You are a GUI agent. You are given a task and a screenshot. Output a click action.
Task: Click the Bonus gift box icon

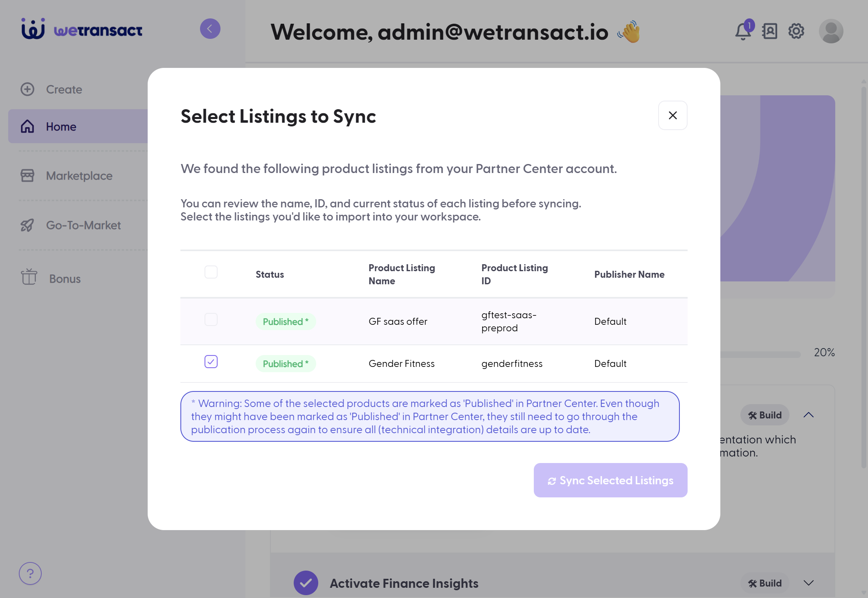[x=29, y=277]
